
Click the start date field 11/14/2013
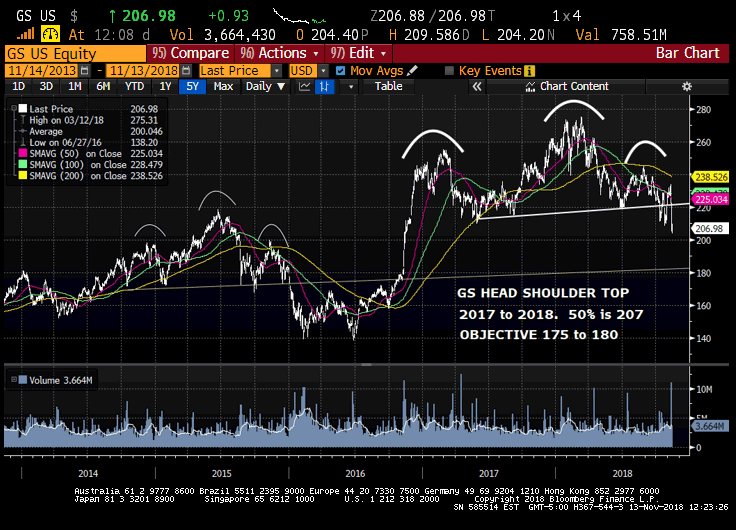click(x=43, y=71)
